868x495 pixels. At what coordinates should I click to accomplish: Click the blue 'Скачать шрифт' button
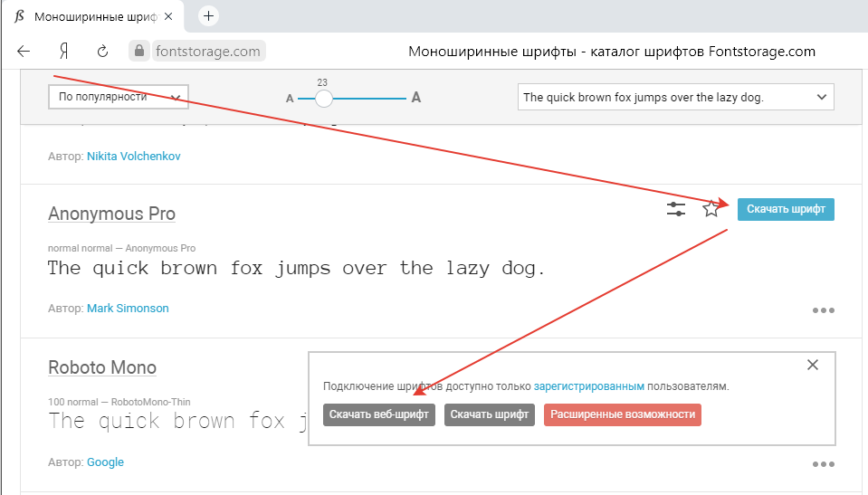pos(786,209)
